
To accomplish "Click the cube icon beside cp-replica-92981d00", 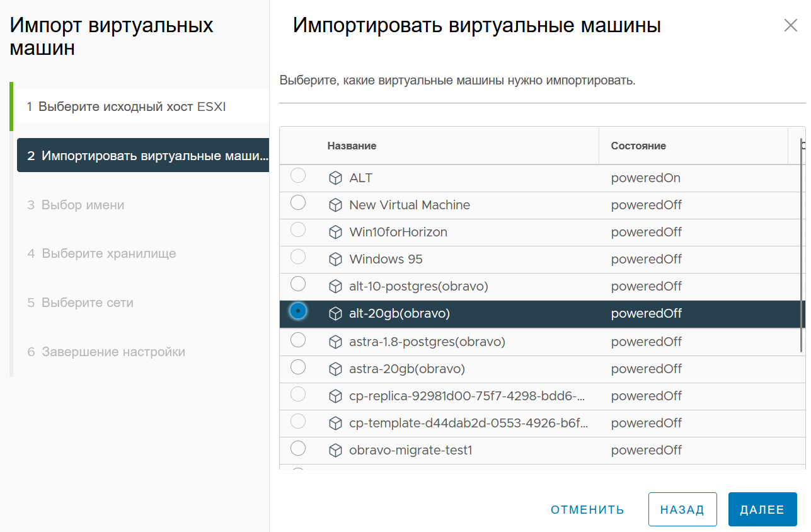I will 335,396.
